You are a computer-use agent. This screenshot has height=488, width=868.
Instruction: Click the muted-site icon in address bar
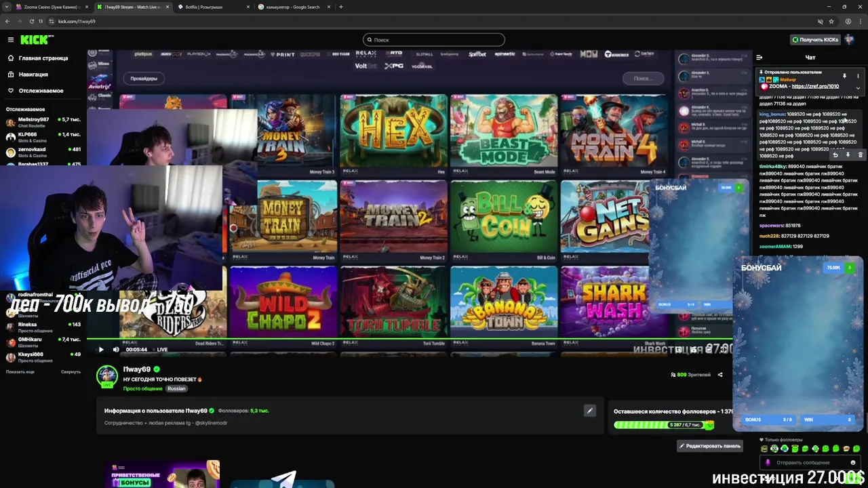(820, 21)
